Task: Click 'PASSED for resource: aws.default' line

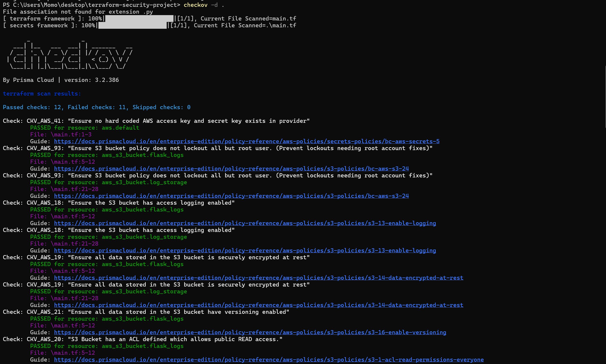Action: pos(84,128)
